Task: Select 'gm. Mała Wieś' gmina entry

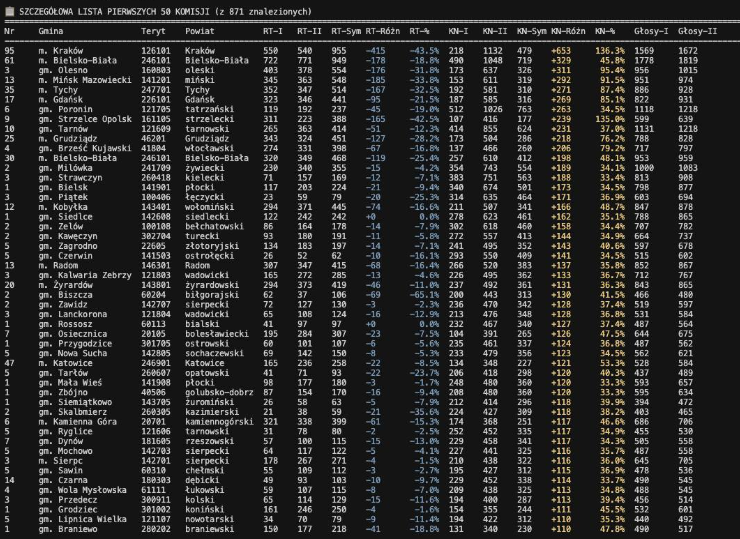Action: 70,383
